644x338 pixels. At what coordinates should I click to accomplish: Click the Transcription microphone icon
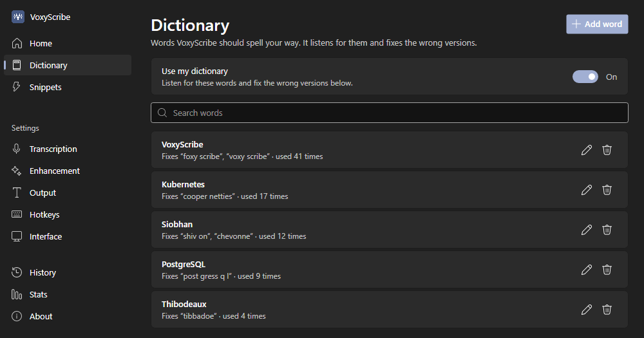(17, 149)
